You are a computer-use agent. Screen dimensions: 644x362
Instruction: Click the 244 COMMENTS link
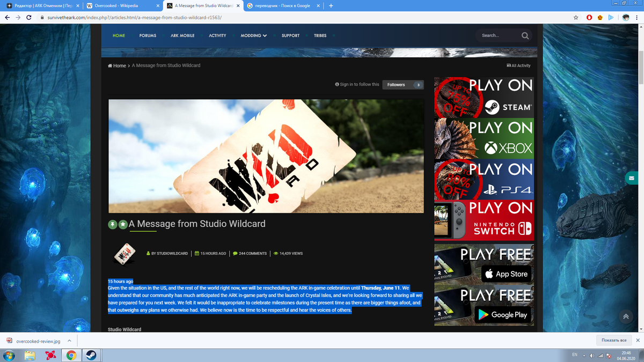click(250, 253)
